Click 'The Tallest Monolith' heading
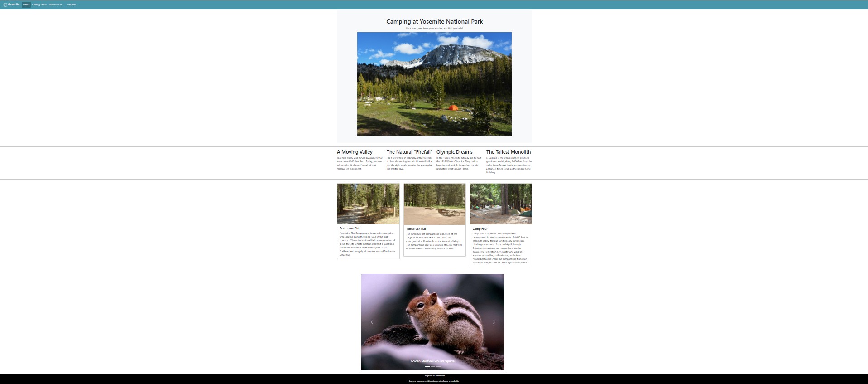The width and height of the screenshot is (868, 384). [x=508, y=152]
